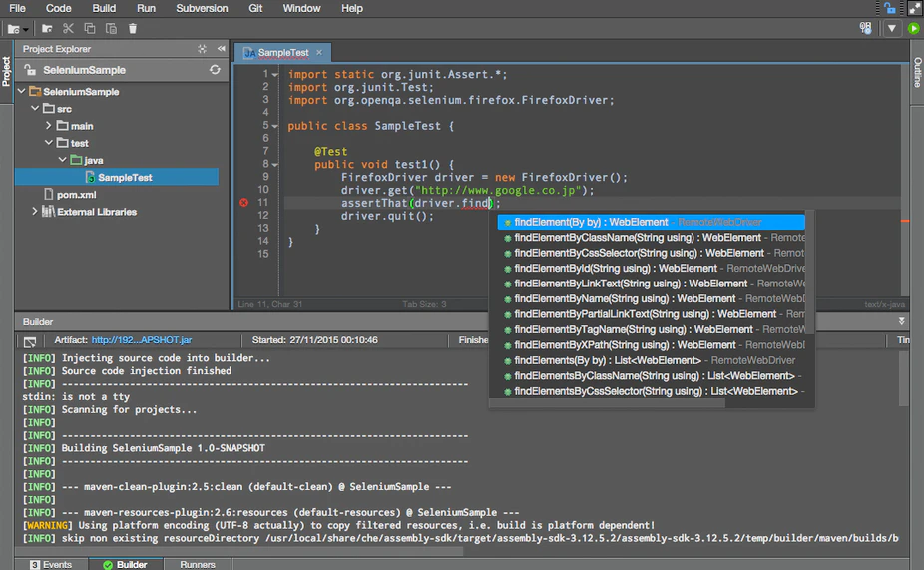Screen dimensions: 924x570
Task: Select SampleTest file in project tree
Action: tap(117, 177)
